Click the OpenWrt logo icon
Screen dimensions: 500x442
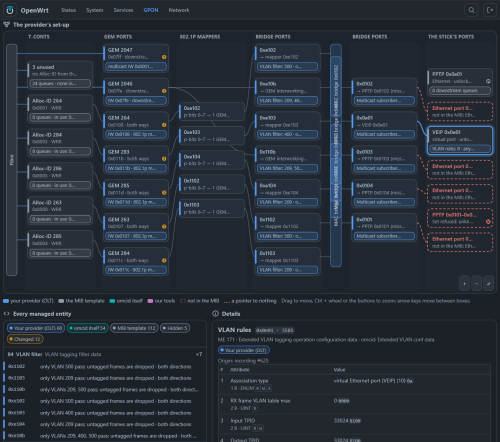10,10
